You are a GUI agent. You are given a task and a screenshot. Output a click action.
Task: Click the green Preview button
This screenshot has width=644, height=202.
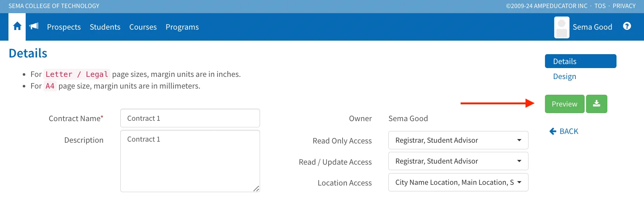564,104
